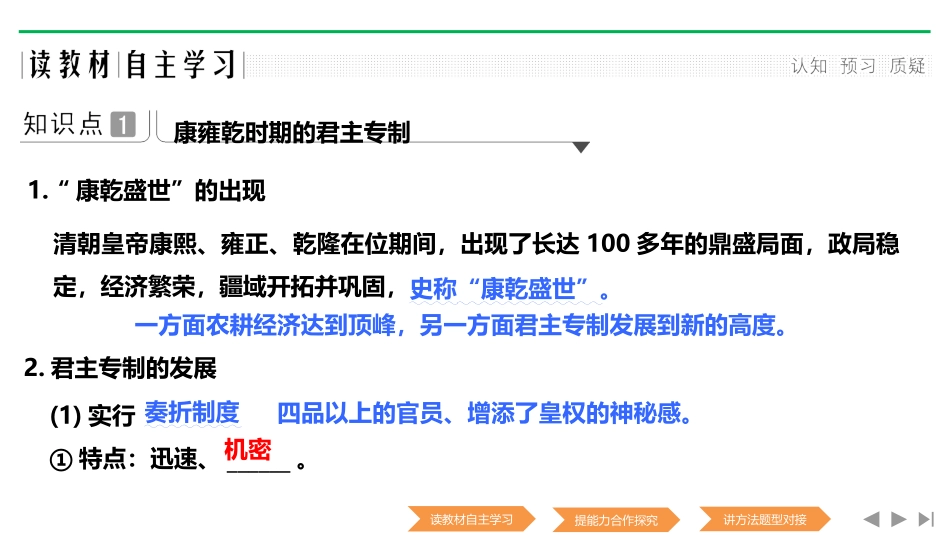This screenshot has height=535, width=950.
Task: Select the blue note 一方面农耕经济达到顶峰
Action: coord(460,325)
